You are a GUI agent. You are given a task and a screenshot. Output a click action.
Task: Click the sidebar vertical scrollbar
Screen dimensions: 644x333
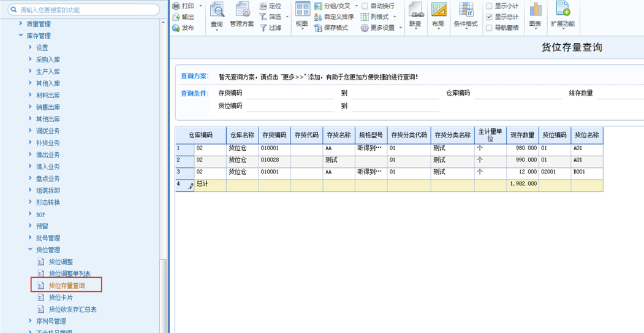(164, 296)
